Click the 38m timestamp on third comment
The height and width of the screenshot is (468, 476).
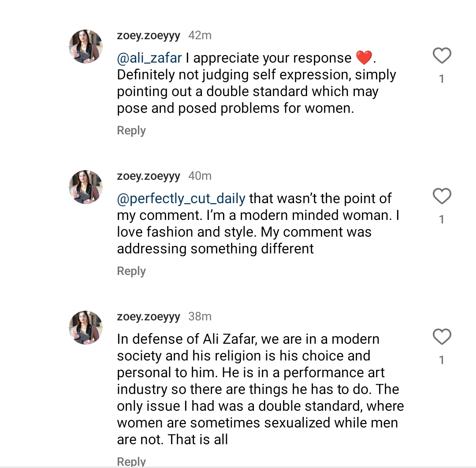[200, 316]
